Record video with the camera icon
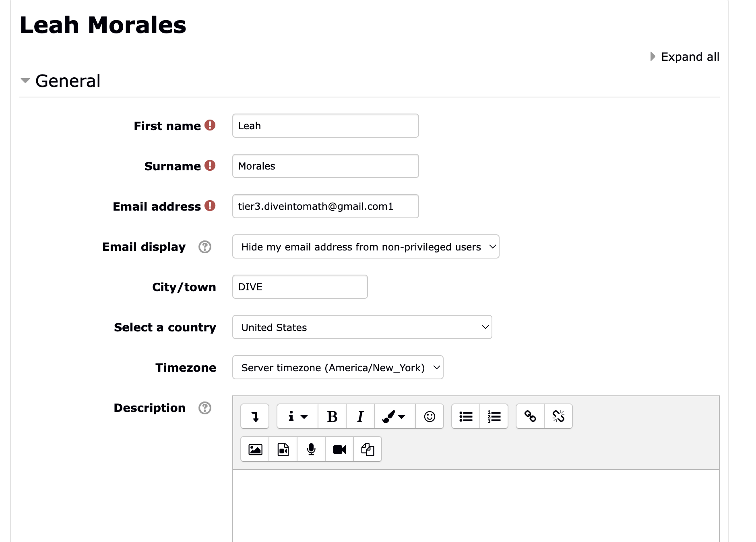Viewport: 756px width, 542px height. [x=339, y=449]
